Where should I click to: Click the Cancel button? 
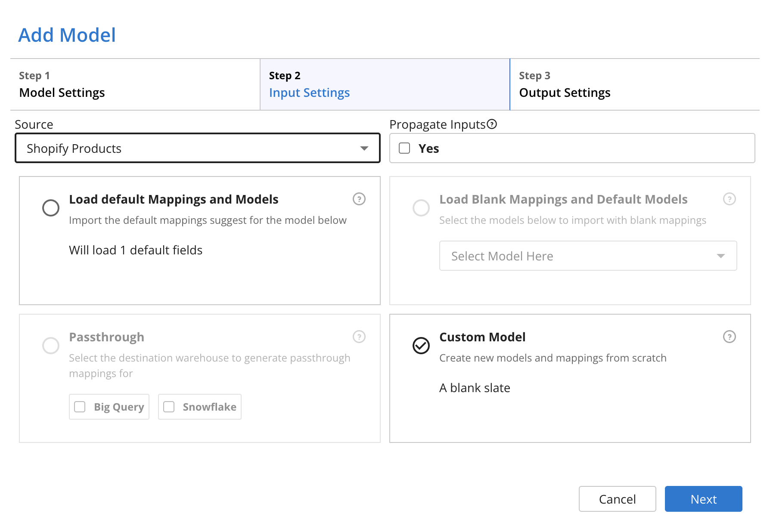617,498
